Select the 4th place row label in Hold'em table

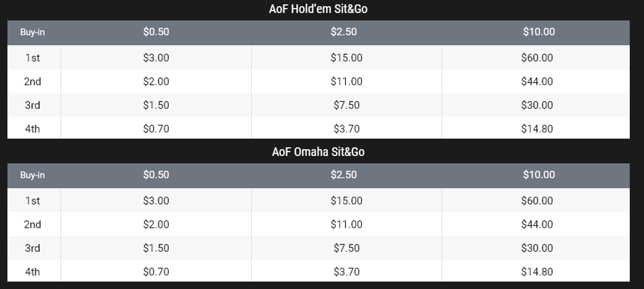[32, 129]
